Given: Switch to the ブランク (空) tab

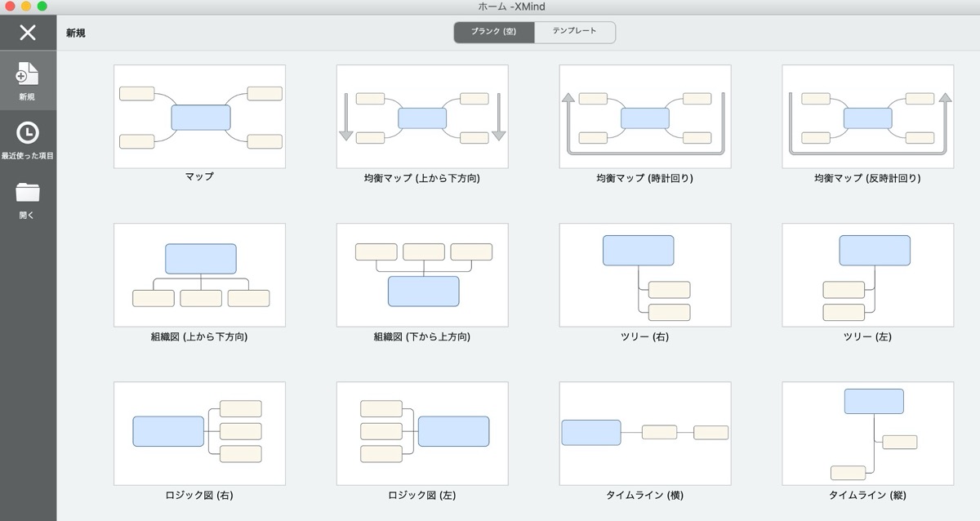Looking at the screenshot, I should click(x=494, y=32).
